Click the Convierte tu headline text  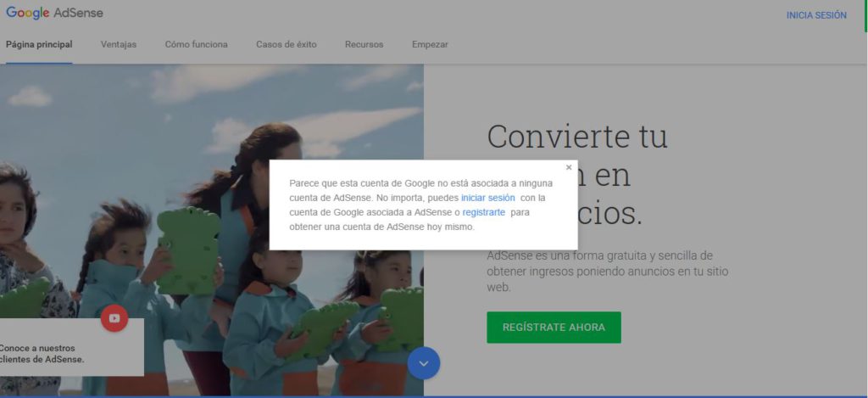point(577,136)
